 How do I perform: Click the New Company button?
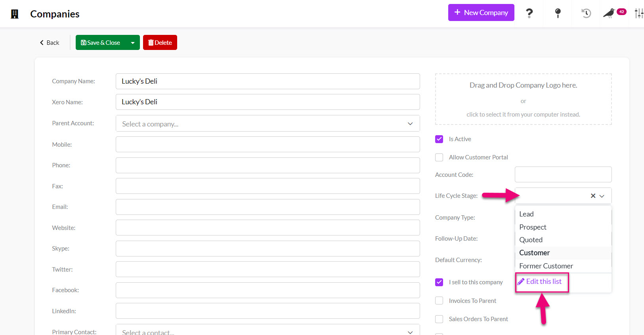click(x=481, y=13)
